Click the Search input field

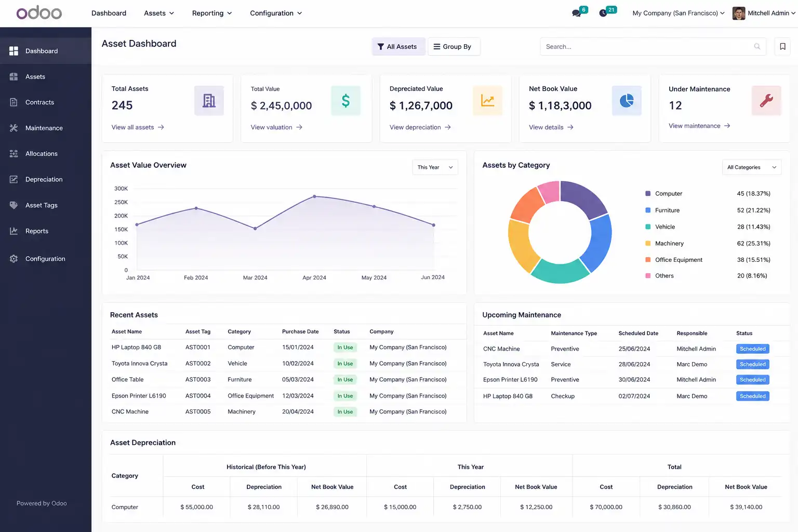[x=653, y=47]
